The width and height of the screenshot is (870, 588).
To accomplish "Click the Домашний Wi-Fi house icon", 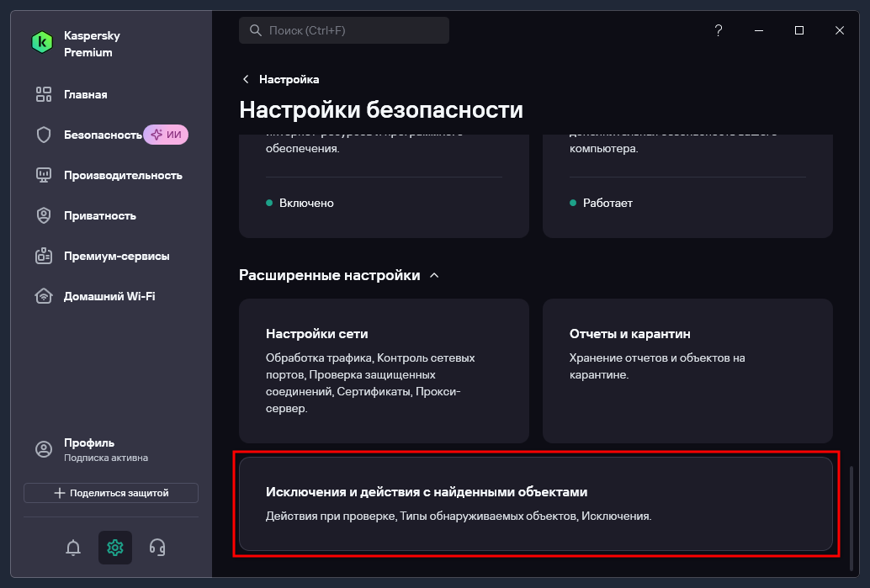I will (43, 296).
